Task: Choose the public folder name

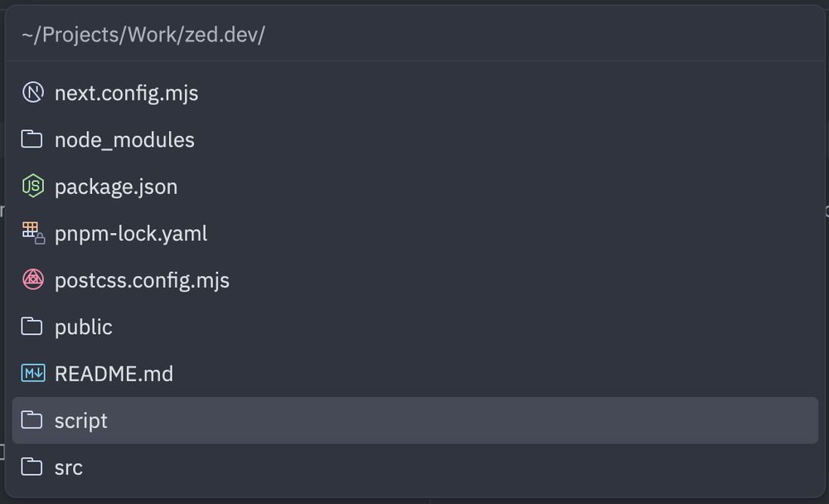Action: (84, 327)
